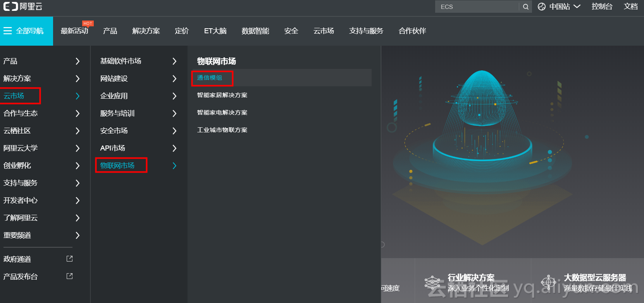This screenshot has width=644, height=303.
Task: Expand chevron beside API市场
Action: click(x=174, y=148)
